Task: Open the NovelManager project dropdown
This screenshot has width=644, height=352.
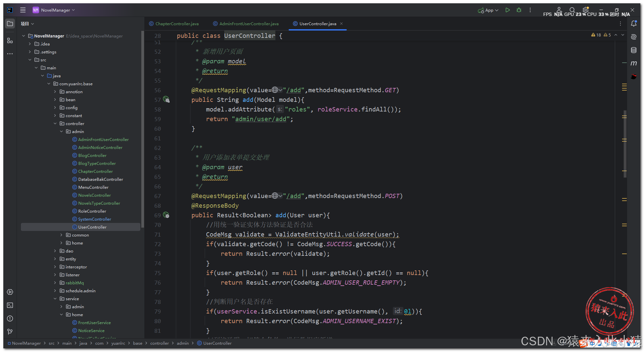Action: [54, 10]
